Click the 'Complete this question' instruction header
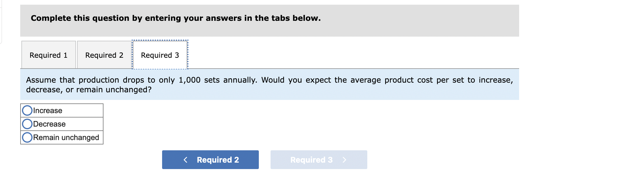 coord(176,18)
